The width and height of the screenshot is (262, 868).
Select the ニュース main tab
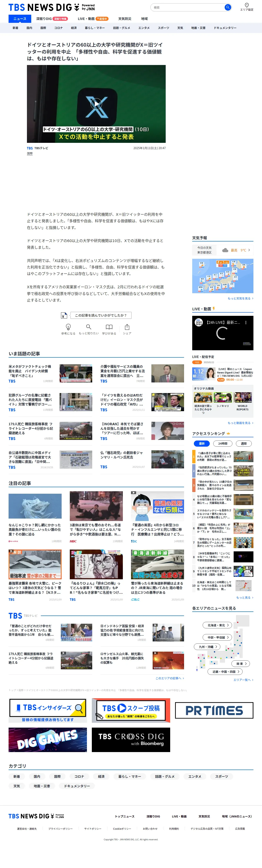[x=20, y=19]
